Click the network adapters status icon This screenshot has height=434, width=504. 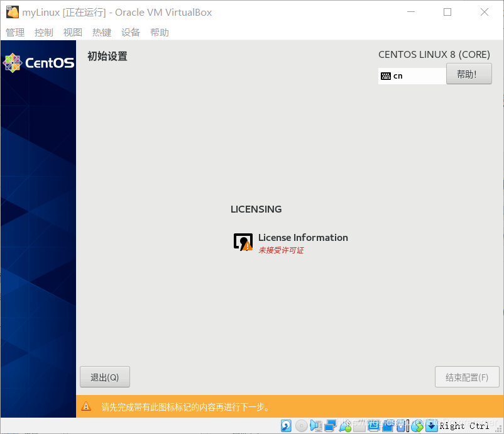330,426
